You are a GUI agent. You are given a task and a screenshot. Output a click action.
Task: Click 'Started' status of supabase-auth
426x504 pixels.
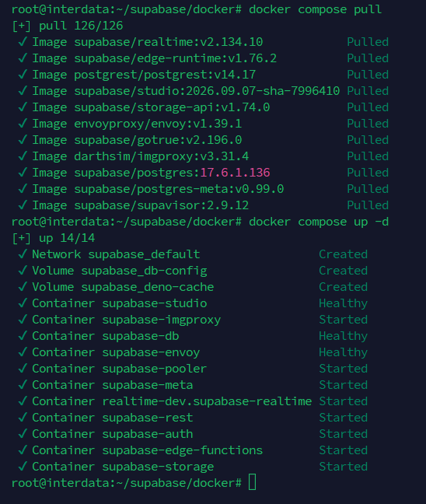pyautogui.click(x=343, y=434)
